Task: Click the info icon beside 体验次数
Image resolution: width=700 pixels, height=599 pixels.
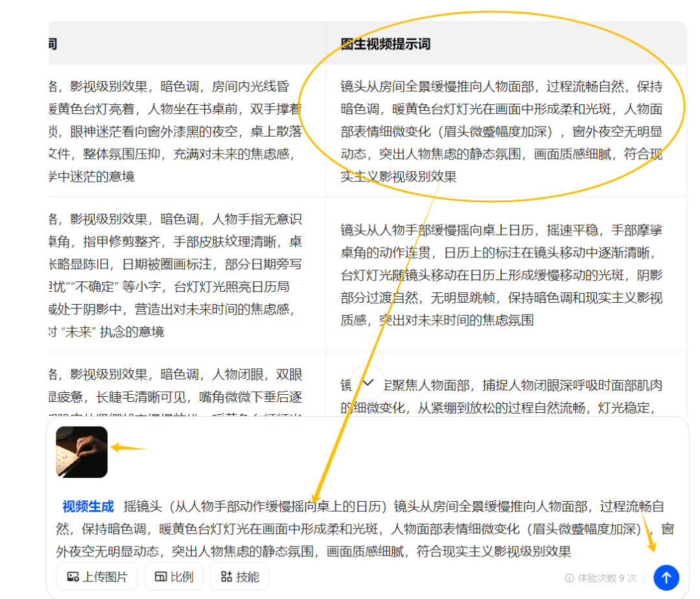Action: click(569, 578)
